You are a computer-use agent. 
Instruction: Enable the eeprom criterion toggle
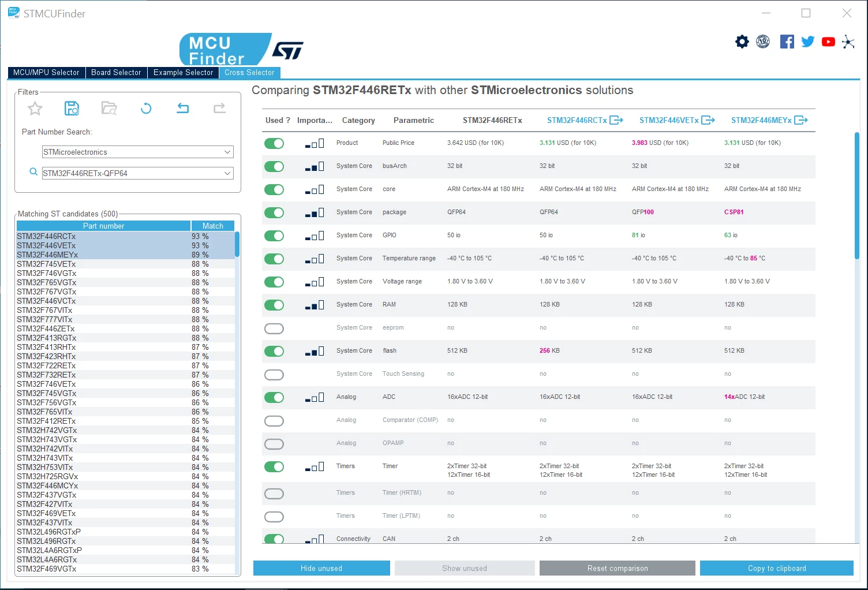(x=274, y=328)
